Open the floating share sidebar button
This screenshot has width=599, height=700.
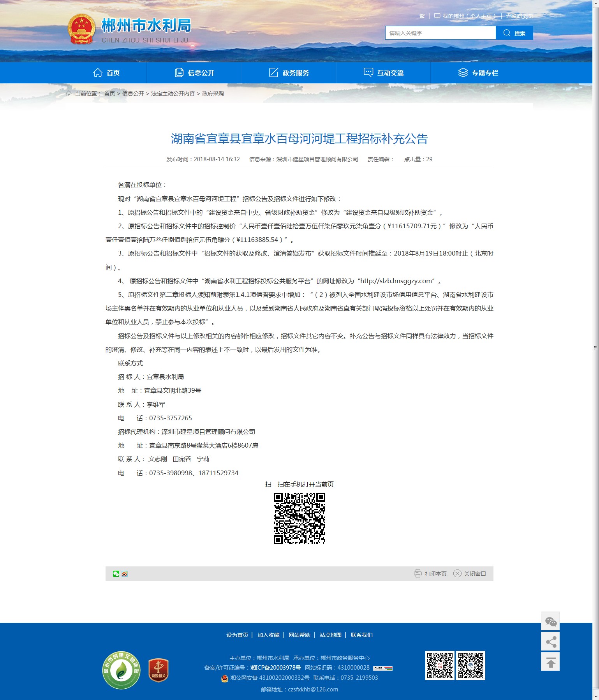point(550,642)
